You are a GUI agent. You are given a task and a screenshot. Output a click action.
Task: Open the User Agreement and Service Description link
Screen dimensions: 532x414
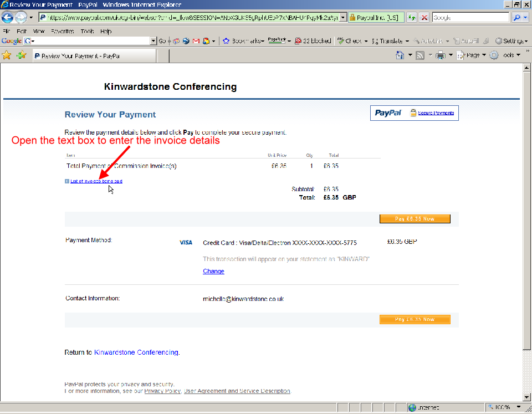pyautogui.click(x=237, y=391)
